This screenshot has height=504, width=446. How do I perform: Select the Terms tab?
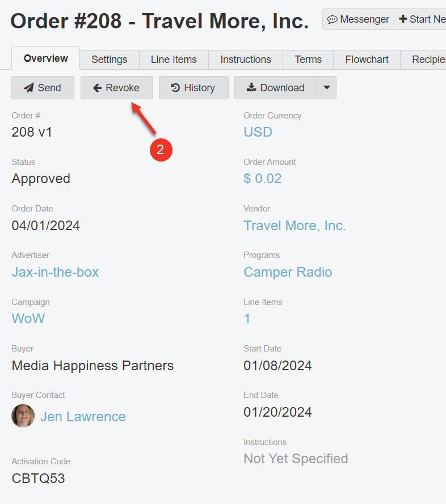[x=308, y=60]
